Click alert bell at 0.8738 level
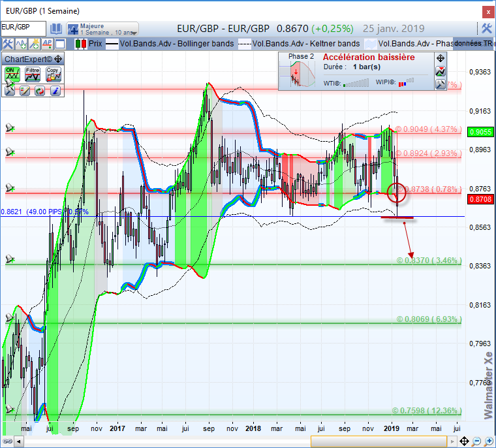Image resolution: width=496 pixels, height=448 pixels. [10, 187]
